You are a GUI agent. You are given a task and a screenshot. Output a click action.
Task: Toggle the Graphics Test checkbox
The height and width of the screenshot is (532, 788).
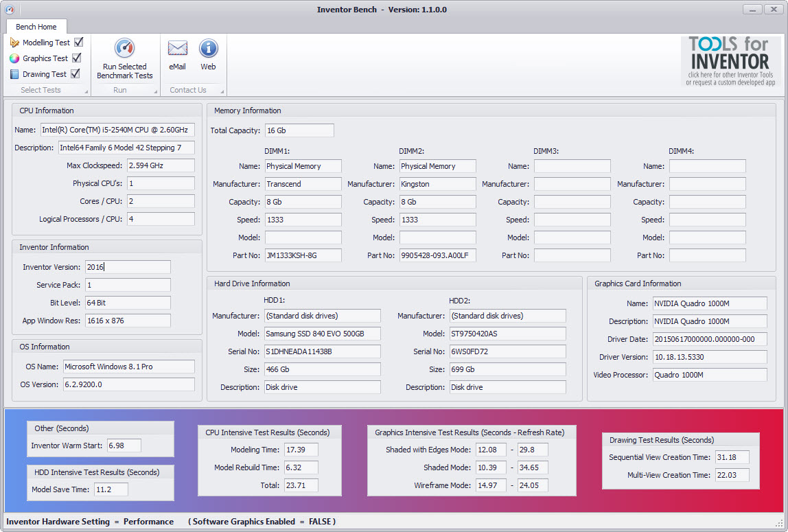pyautogui.click(x=76, y=58)
